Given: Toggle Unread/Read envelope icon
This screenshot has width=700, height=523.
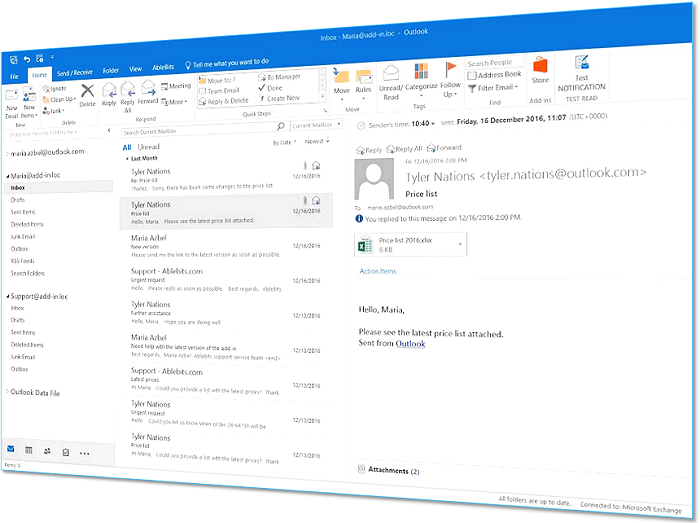Looking at the screenshot, I should [391, 73].
